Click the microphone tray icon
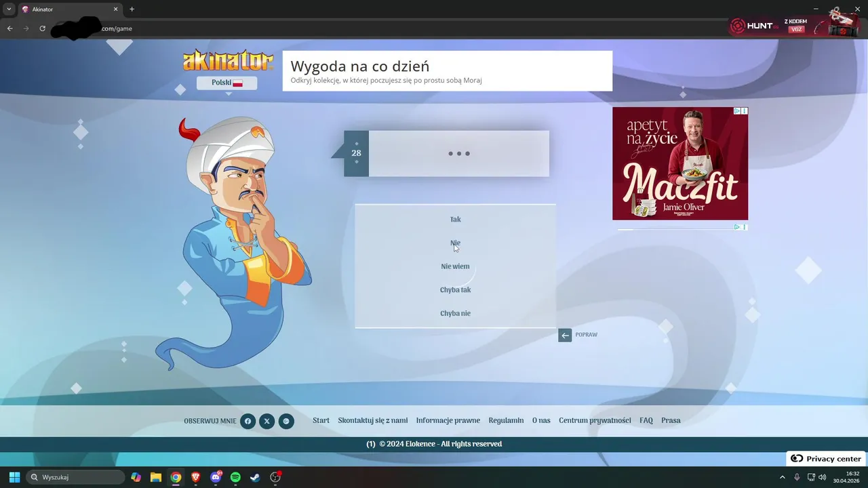 pyautogui.click(x=797, y=477)
